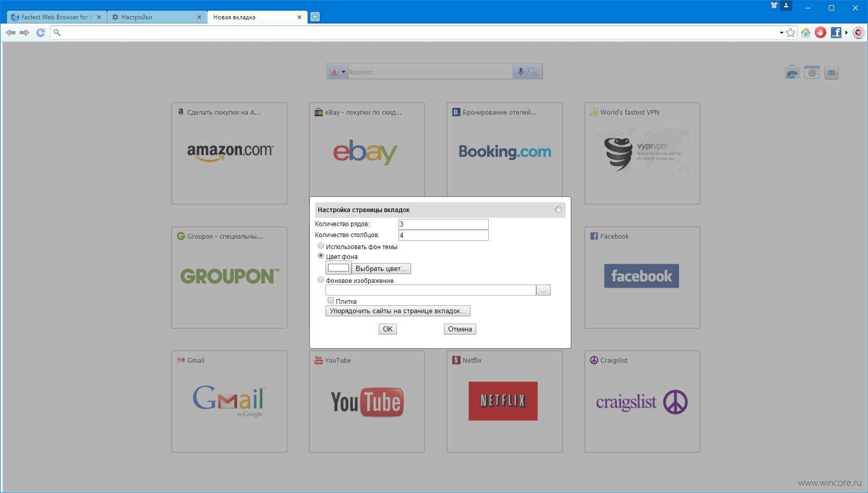Open the user profile icon in title bar
868x493 pixels.
(x=786, y=6)
